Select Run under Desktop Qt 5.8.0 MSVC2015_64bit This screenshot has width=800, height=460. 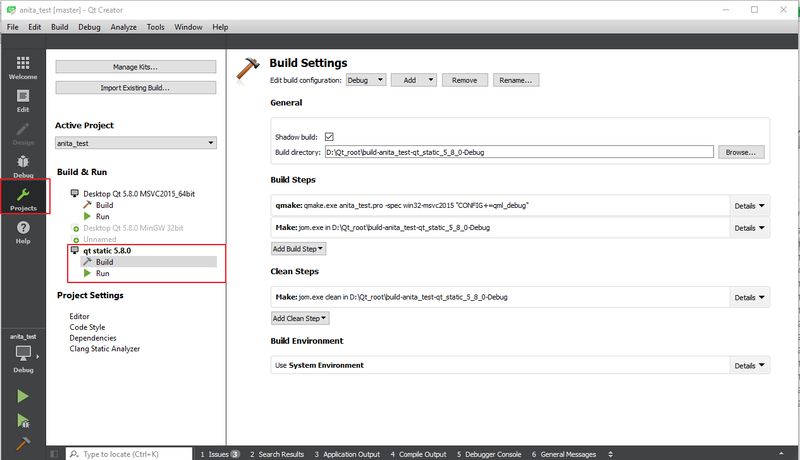(x=103, y=216)
